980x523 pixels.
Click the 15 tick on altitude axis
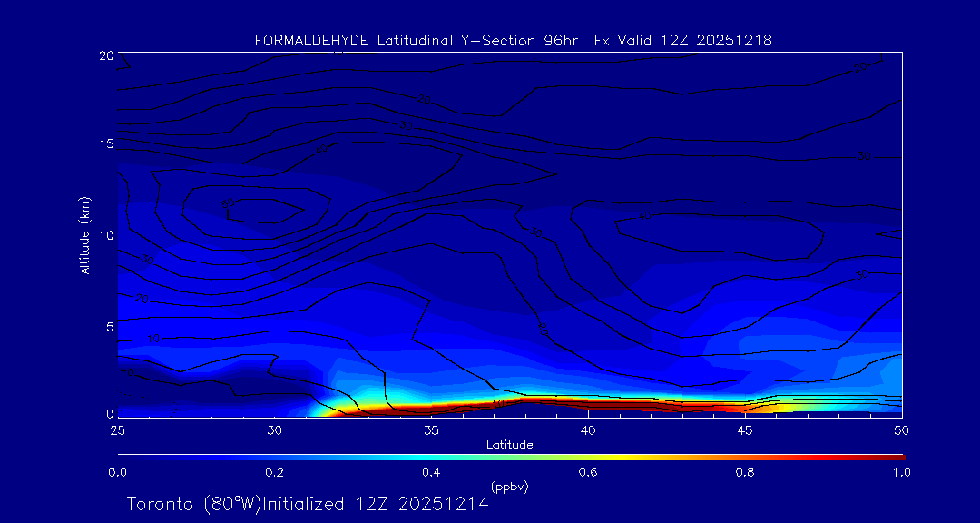point(106,144)
